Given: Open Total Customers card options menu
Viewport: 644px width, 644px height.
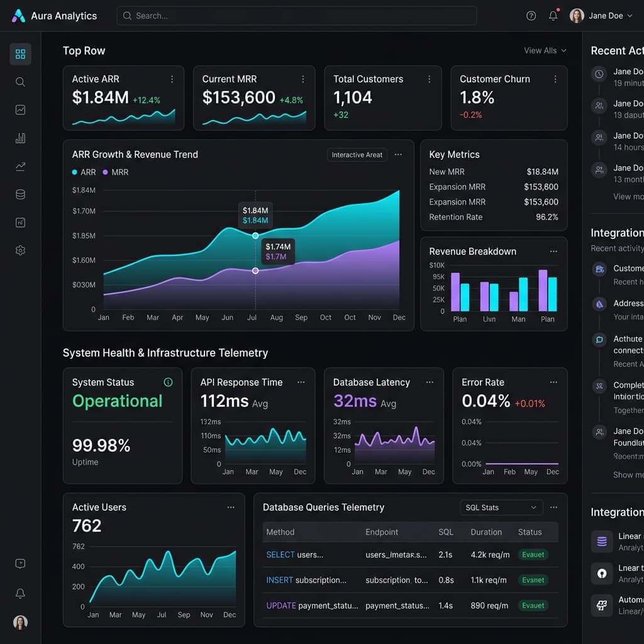Looking at the screenshot, I should (429, 79).
